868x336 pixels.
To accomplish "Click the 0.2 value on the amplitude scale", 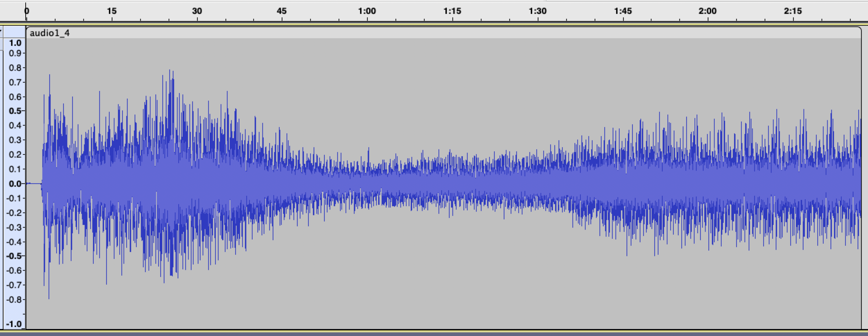I will [15, 154].
